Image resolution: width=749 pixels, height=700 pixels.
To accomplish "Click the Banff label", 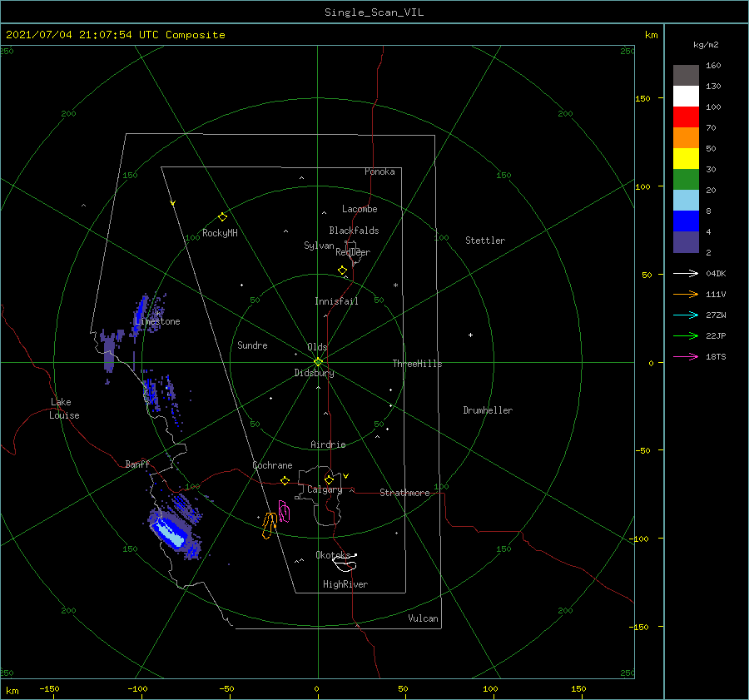I will coord(137,464).
